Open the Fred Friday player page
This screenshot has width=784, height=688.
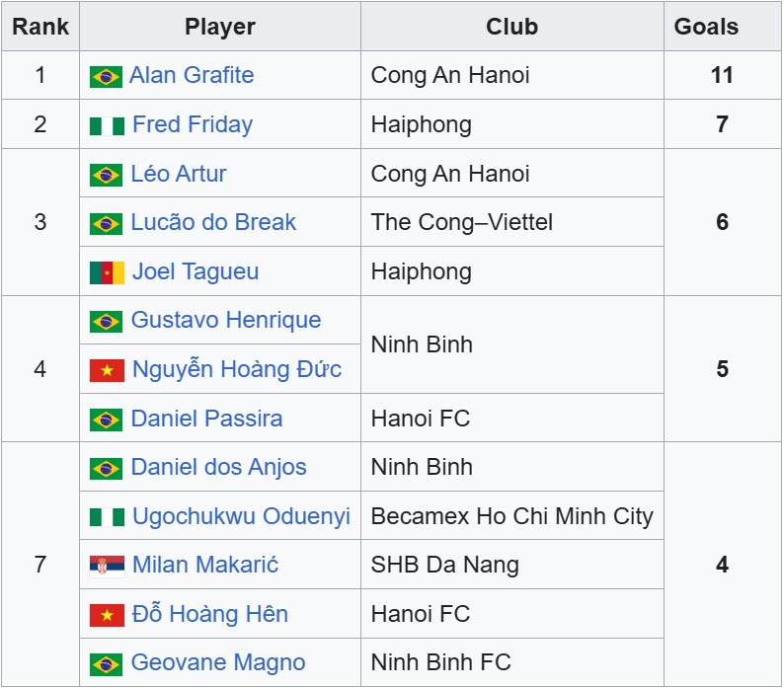point(193,124)
